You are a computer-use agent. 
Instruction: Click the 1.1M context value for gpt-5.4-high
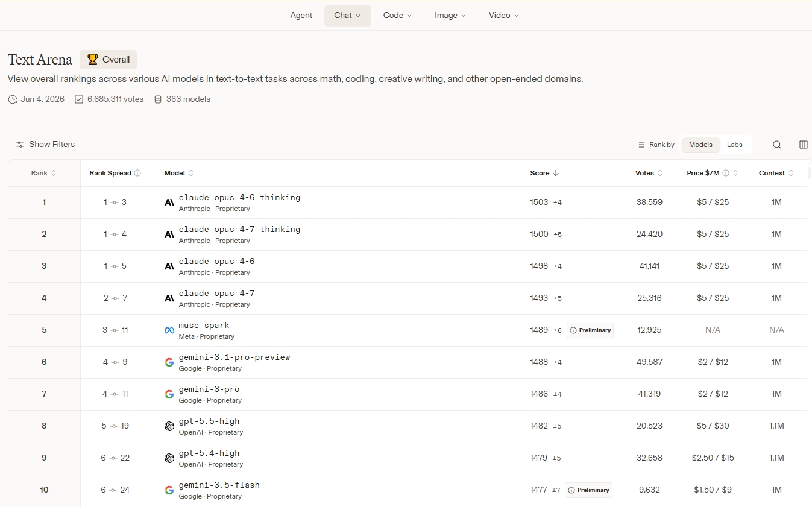[x=776, y=458]
